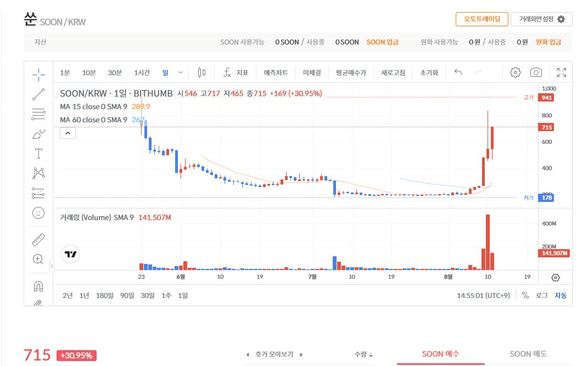Click 초기화 reset button

point(429,72)
